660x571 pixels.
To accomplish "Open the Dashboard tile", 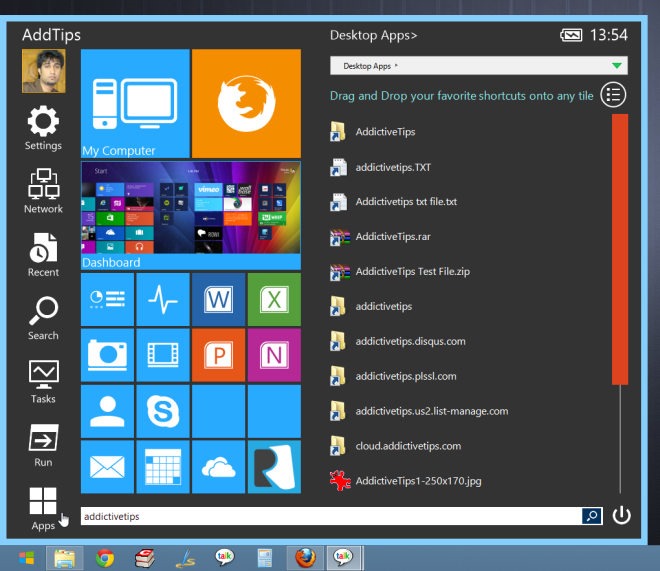I will click(x=191, y=215).
